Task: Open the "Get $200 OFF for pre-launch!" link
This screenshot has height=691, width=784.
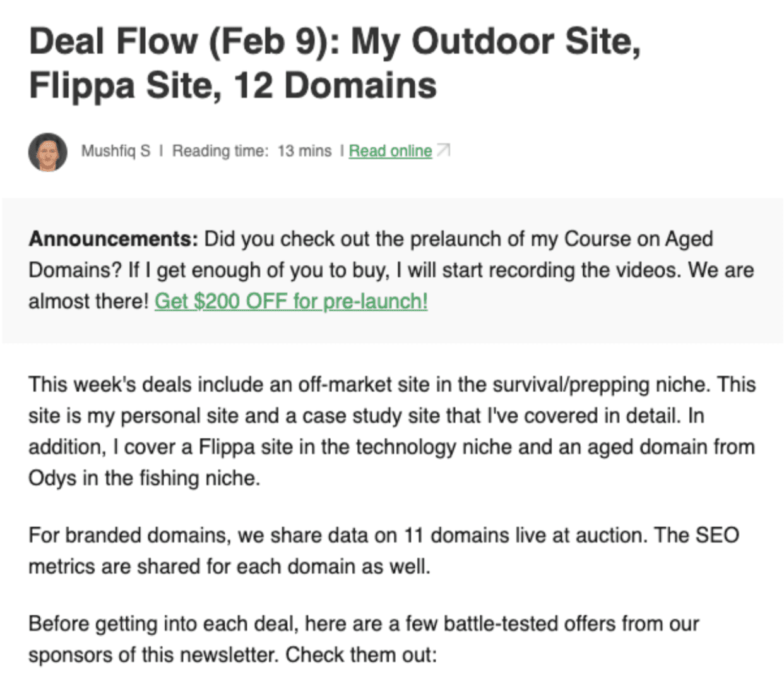Action: (x=291, y=301)
